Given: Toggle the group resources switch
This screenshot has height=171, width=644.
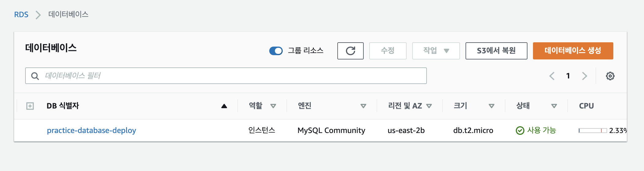Looking at the screenshot, I should click(x=276, y=51).
